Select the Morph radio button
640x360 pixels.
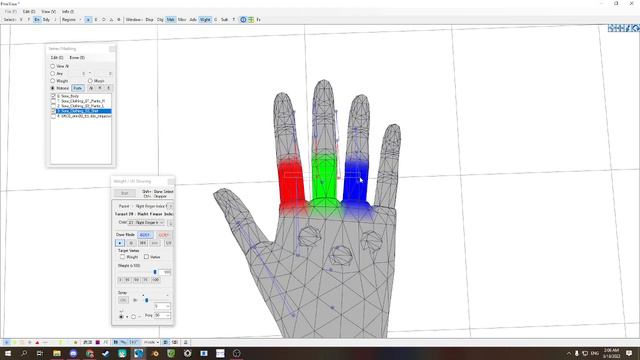click(x=90, y=81)
